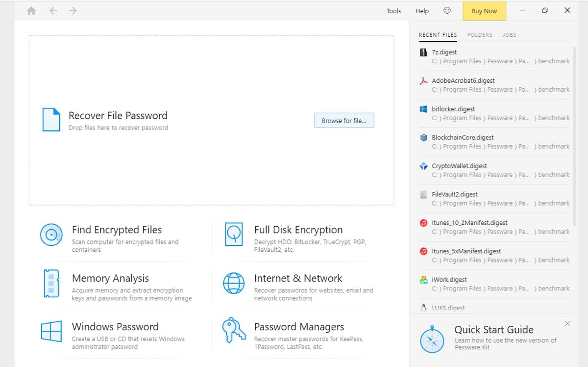This screenshot has height=367, width=588.
Task: Open the Help menu
Action: coord(422,11)
